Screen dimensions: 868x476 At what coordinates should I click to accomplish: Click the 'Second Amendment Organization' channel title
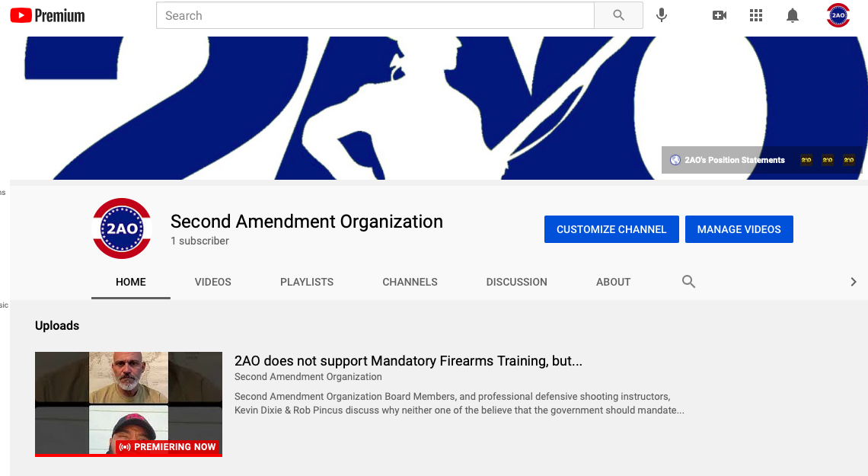[307, 222]
